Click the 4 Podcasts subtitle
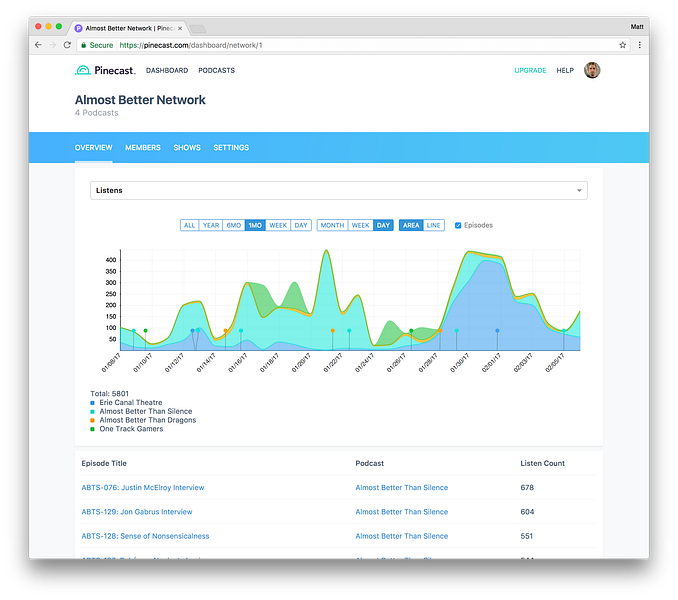Screen dimensions: 678x600 (96, 113)
